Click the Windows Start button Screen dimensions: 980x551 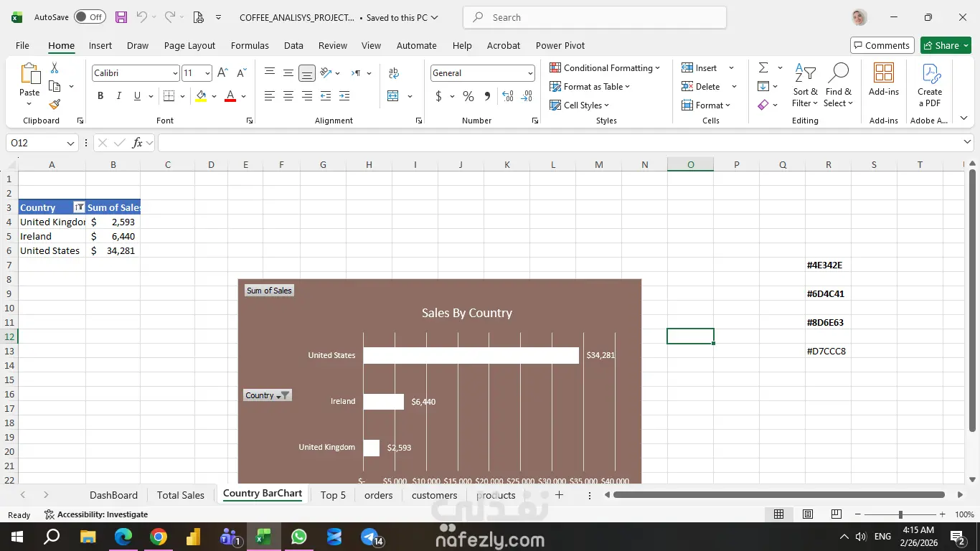click(17, 537)
